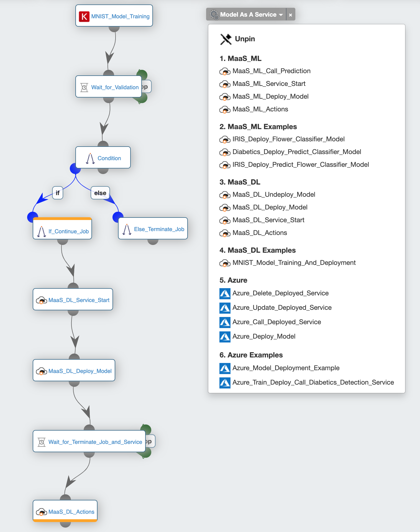This screenshot has width=420, height=532.
Task: Click the branch icon on Else_Terminate_Job task
Action: pos(127,229)
